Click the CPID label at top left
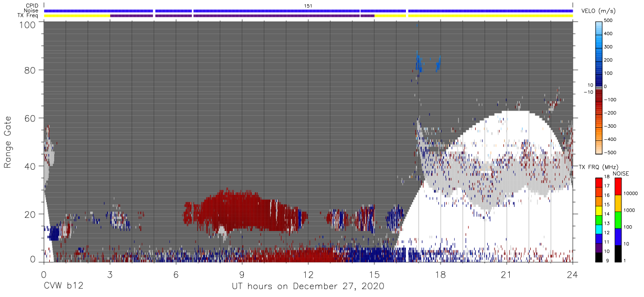This screenshot has height=297, width=644. tap(32, 6)
